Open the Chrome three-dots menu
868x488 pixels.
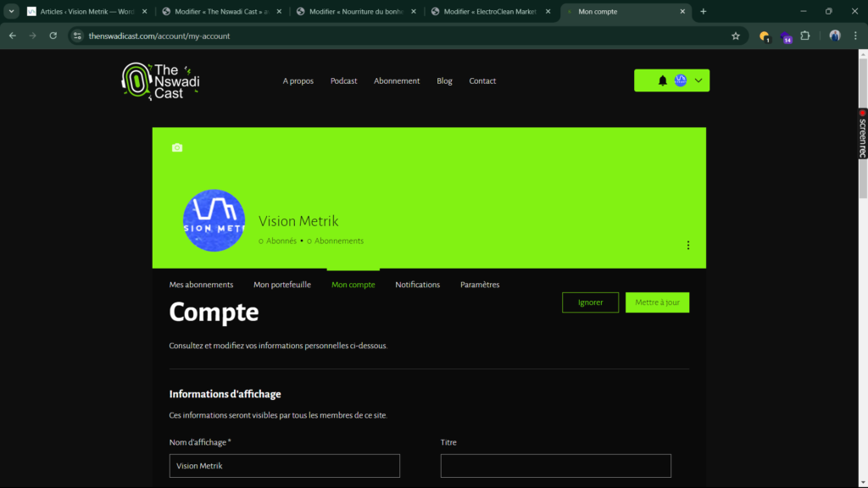click(x=855, y=36)
